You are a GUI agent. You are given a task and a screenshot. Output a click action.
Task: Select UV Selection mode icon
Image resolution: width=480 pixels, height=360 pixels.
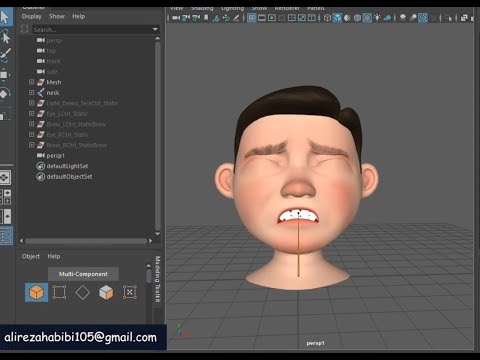tap(129, 292)
